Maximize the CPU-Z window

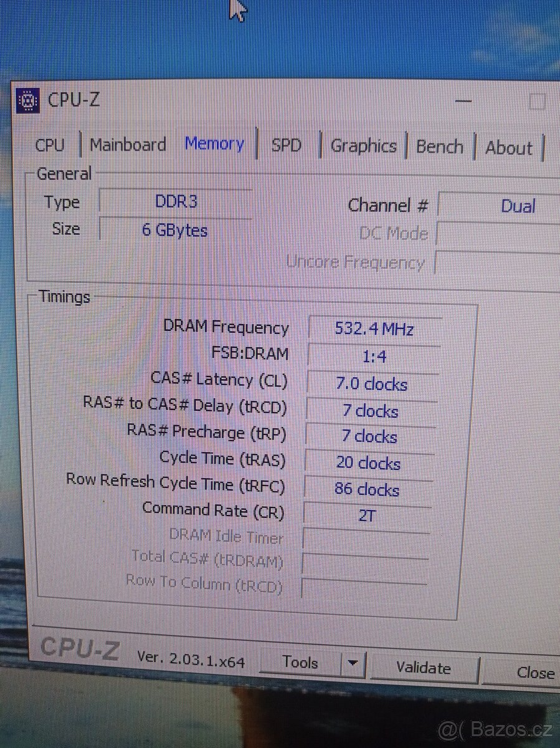pos(537,102)
